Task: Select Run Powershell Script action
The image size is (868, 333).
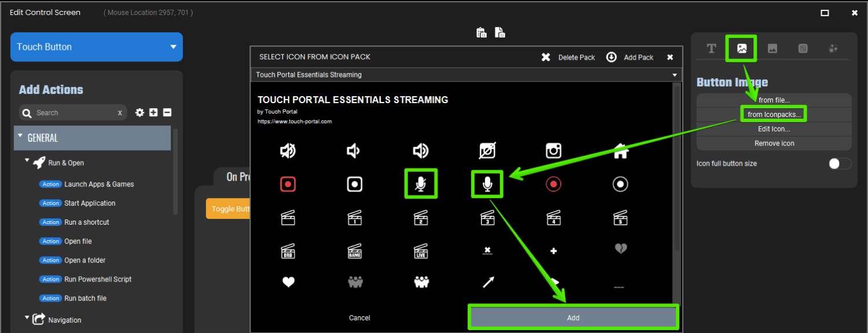Action: click(98, 279)
